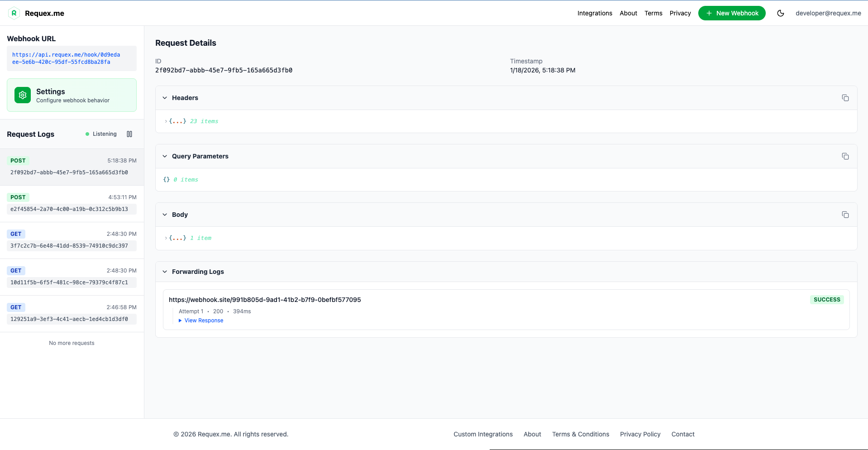The height and width of the screenshot is (450, 868).
Task: Open Terms in top navigation
Action: tap(653, 13)
